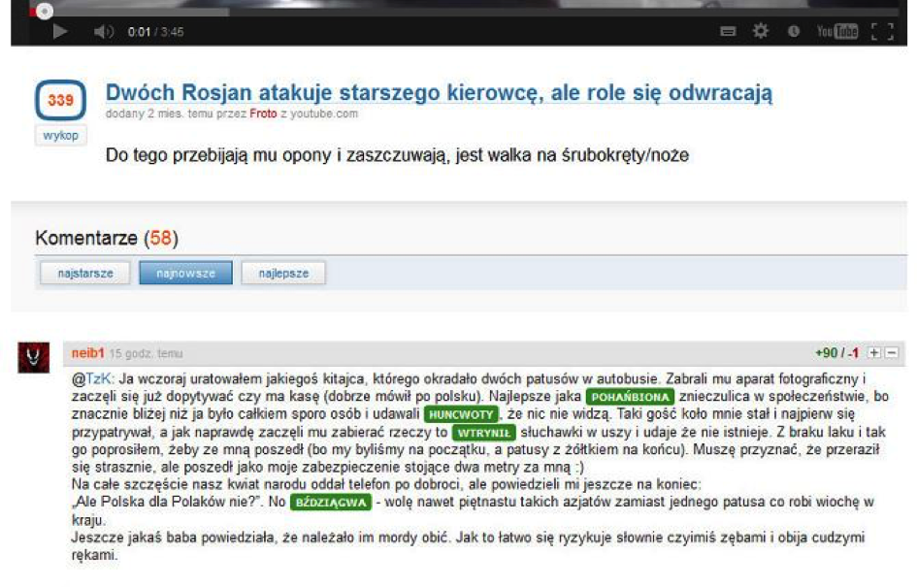Play the YouTube video

point(60,32)
